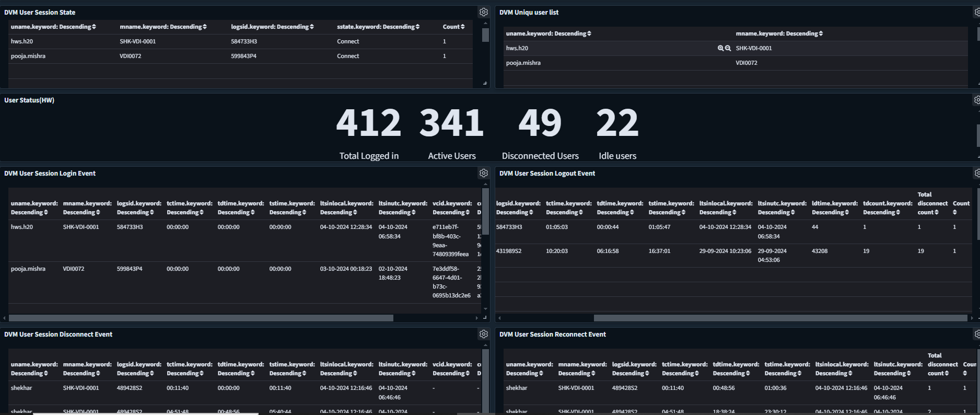Click horizontal scrollbar of Login Event table
This screenshot has width=980, height=415.
coord(201,318)
